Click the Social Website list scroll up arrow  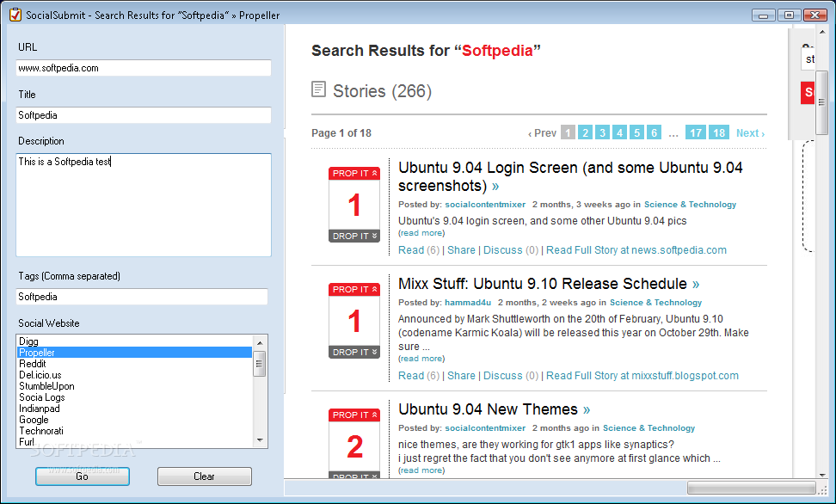pyautogui.click(x=260, y=342)
